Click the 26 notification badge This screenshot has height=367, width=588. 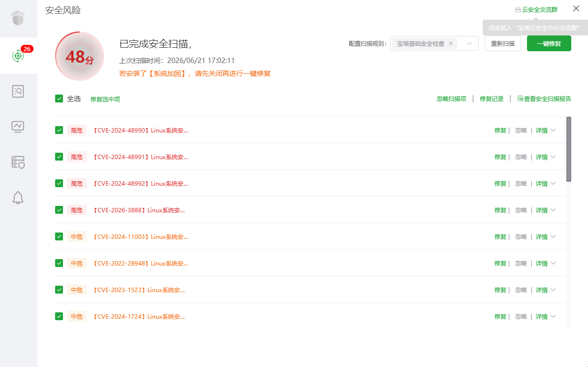point(27,49)
